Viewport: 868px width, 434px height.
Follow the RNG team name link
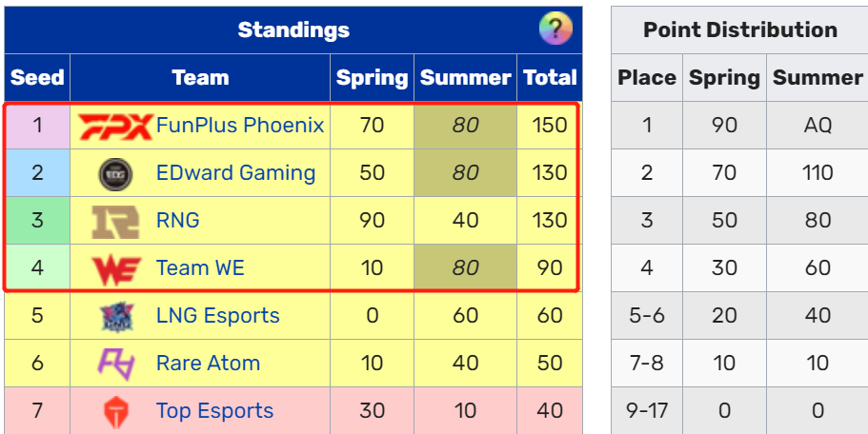(178, 221)
